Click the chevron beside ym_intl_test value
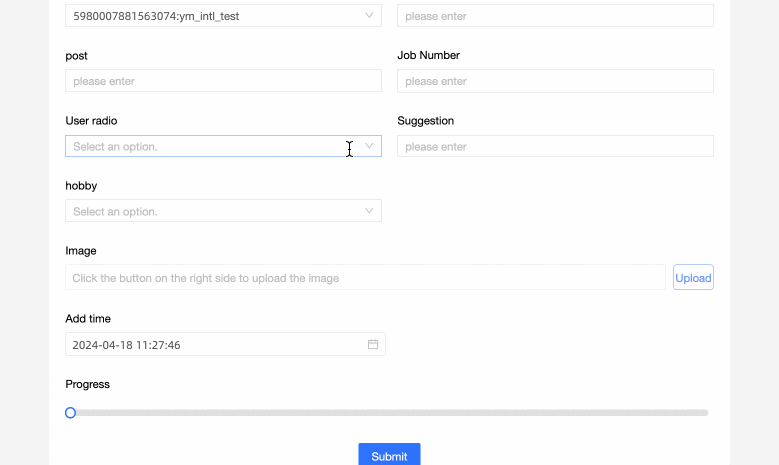 pyautogui.click(x=369, y=16)
